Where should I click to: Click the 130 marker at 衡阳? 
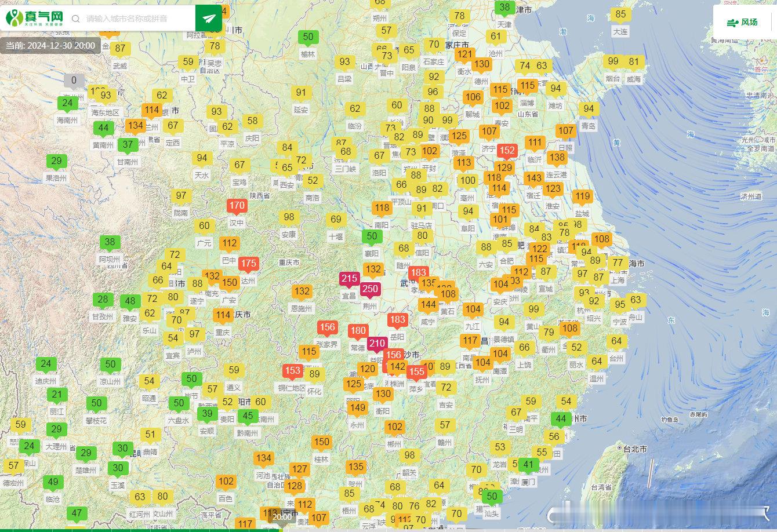[x=383, y=394]
